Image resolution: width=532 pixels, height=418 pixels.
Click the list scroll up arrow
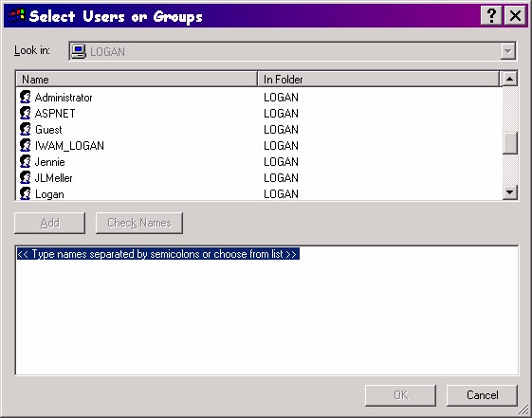[x=509, y=79]
